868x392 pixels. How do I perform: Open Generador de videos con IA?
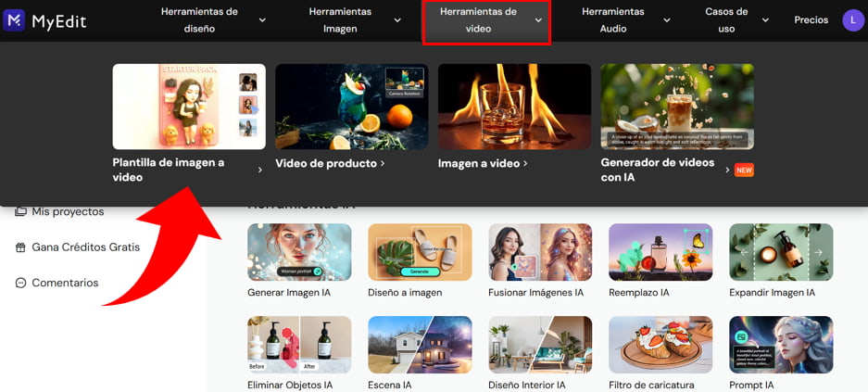676,107
